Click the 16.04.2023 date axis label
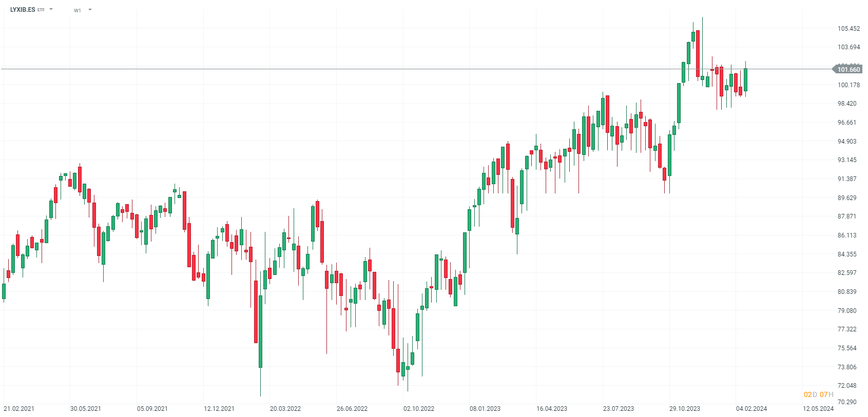868x417 pixels. [x=552, y=409]
